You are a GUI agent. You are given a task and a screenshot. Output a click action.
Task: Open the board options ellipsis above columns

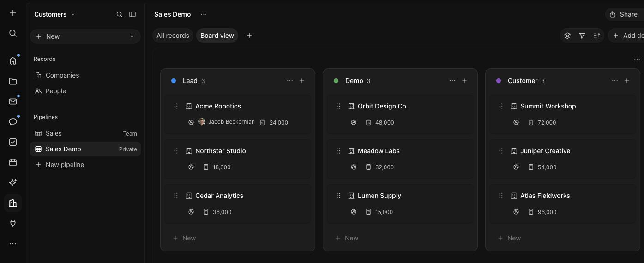pos(637,59)
